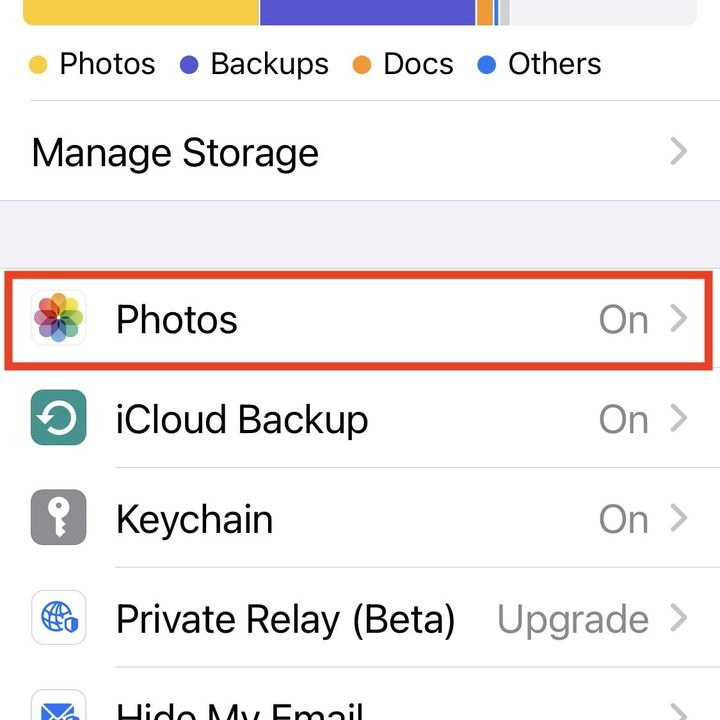Tap the Photos pinwheel app icon
This screenshot has width=720, height=720.
(59, 319)
